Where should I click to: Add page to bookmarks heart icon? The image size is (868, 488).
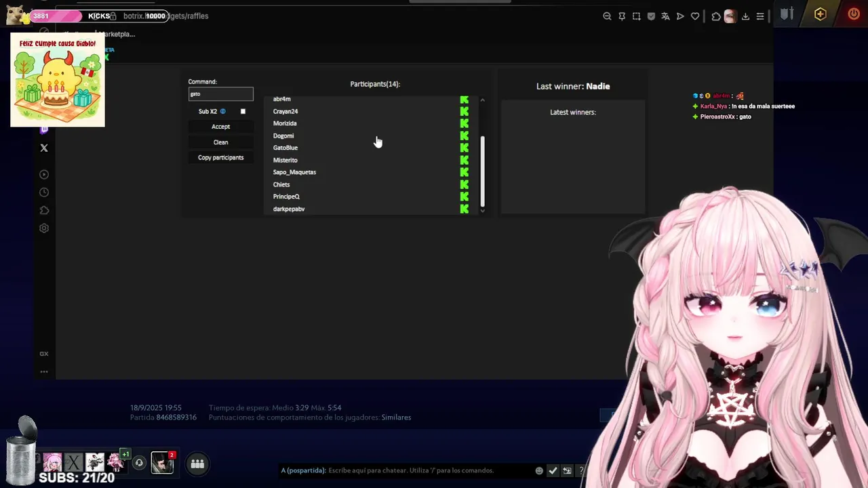click(x=695, y=16)
